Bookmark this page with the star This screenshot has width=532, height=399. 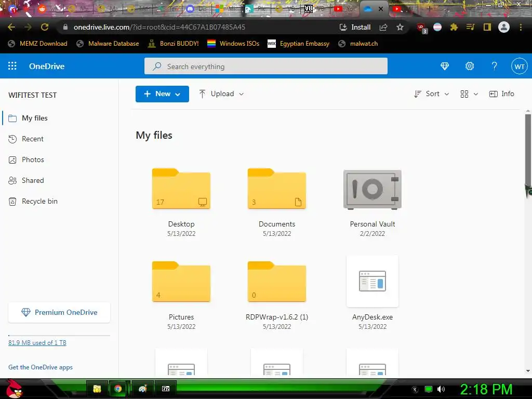(400, 27)
